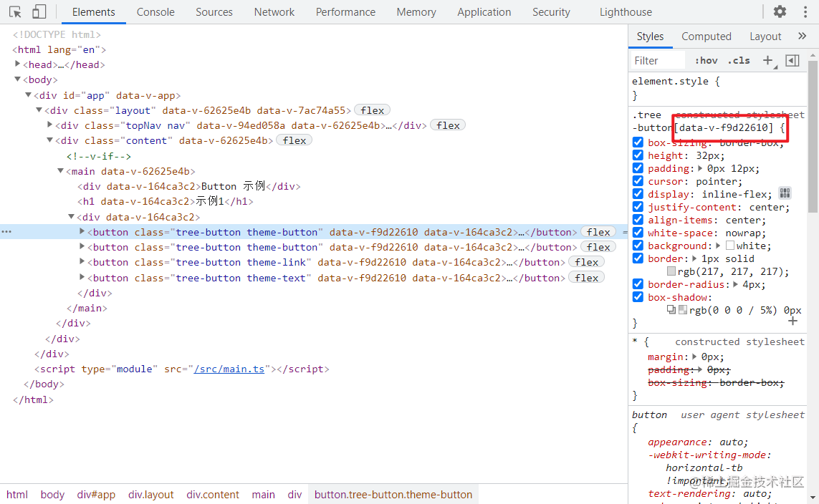Open the customize DevTools three-dot menu
The image size is (819, 504).
[805, 11]
